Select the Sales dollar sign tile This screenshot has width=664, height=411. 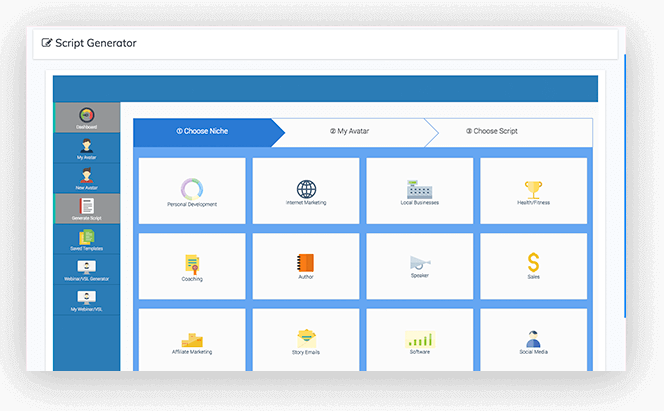(533, 266)
